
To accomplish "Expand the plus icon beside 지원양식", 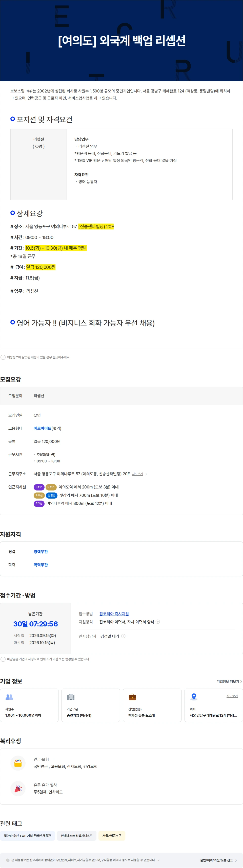I will (x=158, y=622).
